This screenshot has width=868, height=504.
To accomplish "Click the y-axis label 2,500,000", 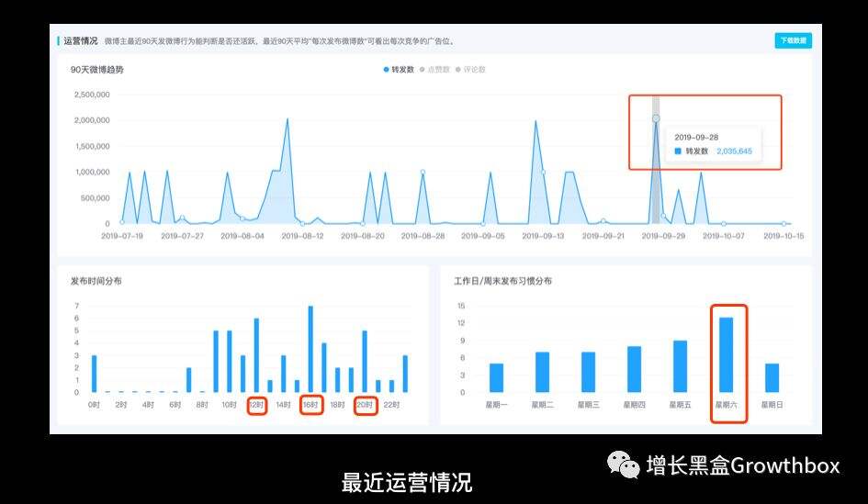I will pyautogui.click(x=92, y=95).
